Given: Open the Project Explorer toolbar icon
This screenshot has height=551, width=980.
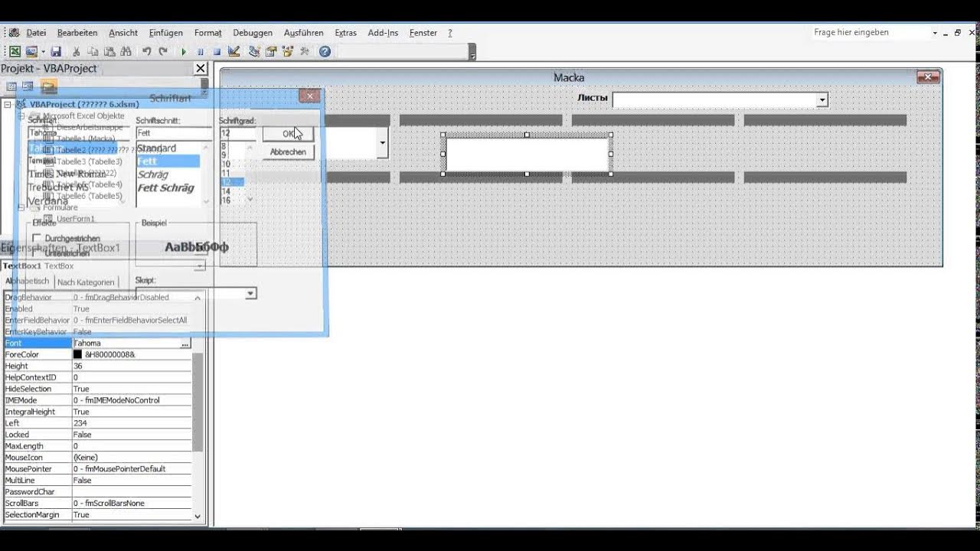Looking at the screenshot, I should 254,51.
